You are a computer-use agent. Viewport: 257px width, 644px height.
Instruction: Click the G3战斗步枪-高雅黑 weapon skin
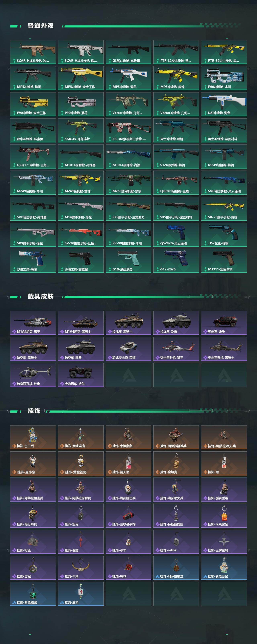click(x=128, y=52)
